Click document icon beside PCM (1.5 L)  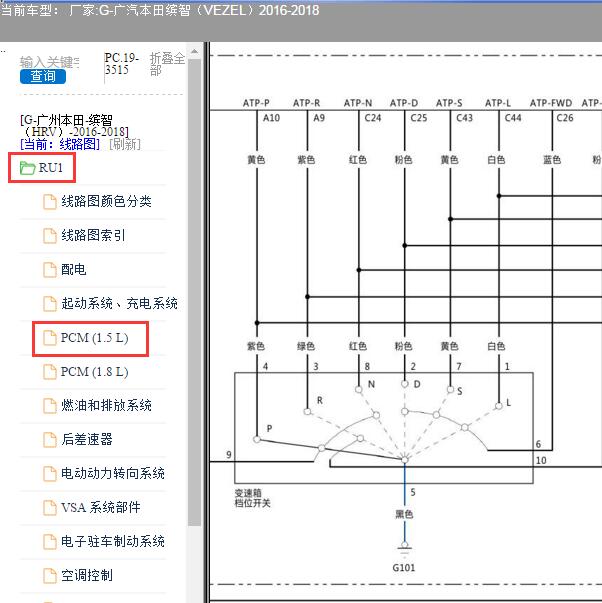[x=50, y=338]
